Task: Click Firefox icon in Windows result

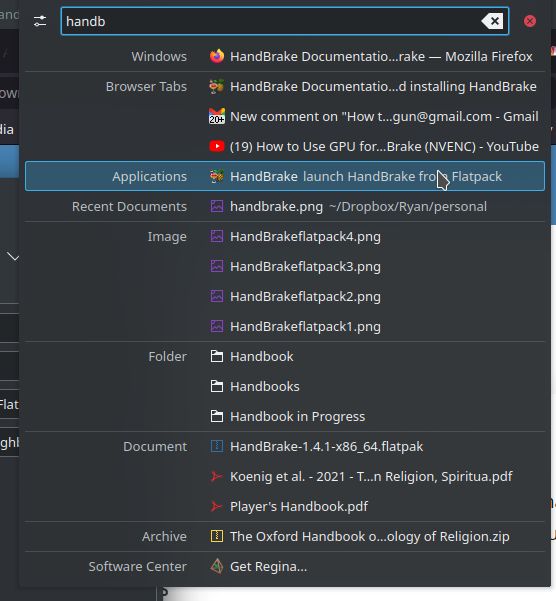Action: [x=217, y=56]
